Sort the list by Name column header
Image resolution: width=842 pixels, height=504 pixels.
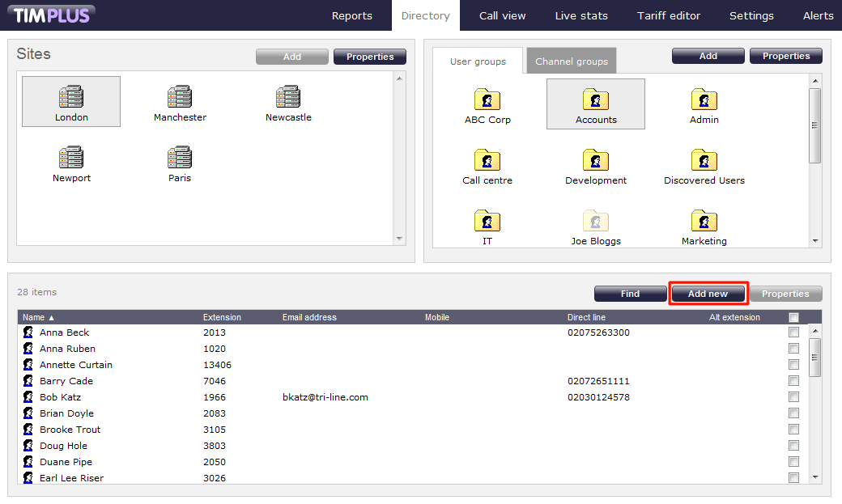point(34,317)
